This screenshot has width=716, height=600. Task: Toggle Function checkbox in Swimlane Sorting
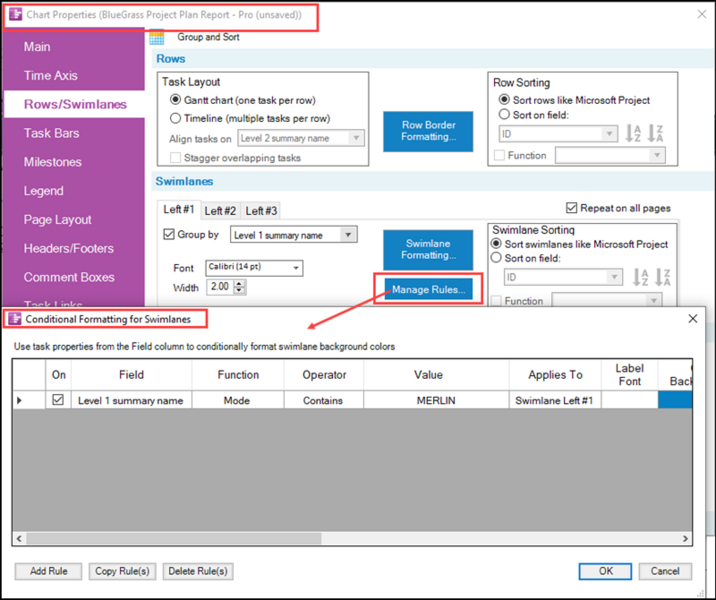(x=495, y=301)
